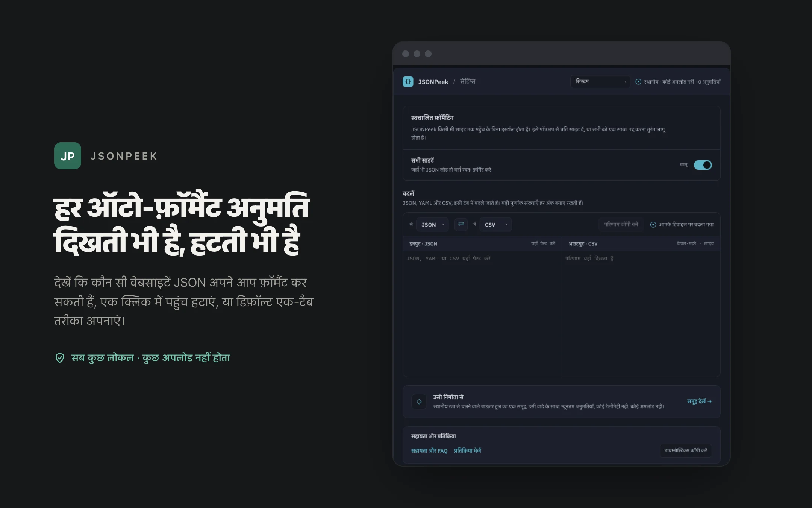The height and width of the screenshot is (508, 812).
Task: Click the 'परिणाम कॉपी करें' button
Action: [621, 225]
